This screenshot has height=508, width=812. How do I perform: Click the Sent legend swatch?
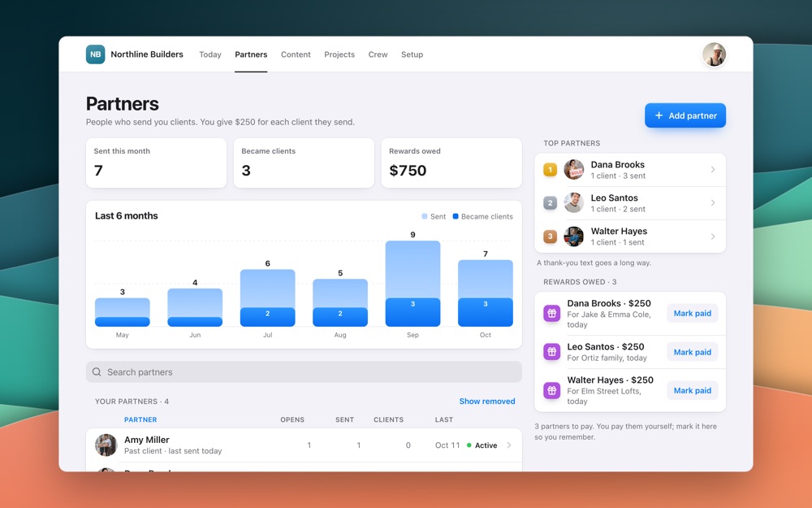coord(425,216)
